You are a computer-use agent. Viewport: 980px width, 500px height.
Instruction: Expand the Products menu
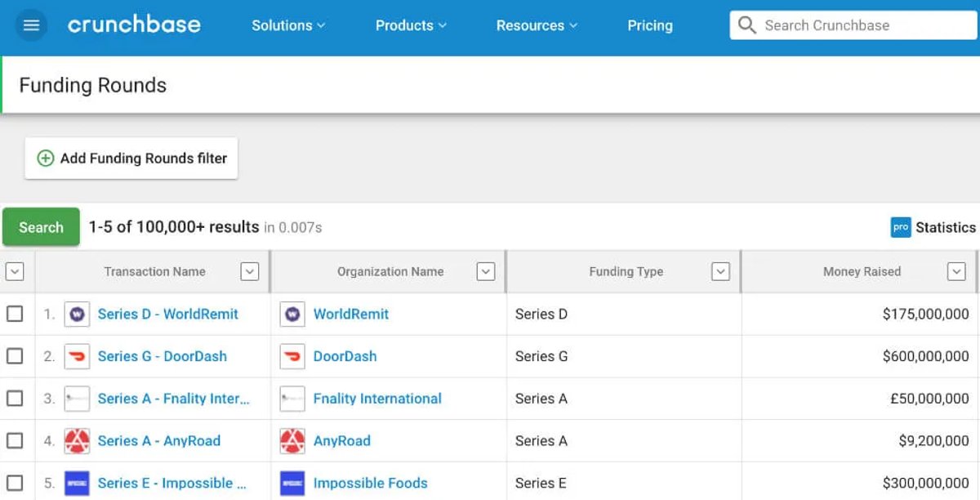point(411,25)
